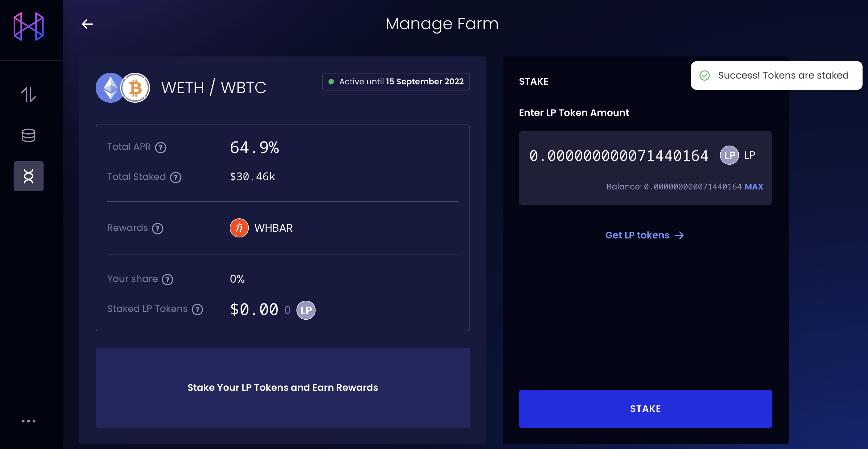Follow the Get LP tokens link
Screen dimensions: 868x449
(x=644, y=235)
